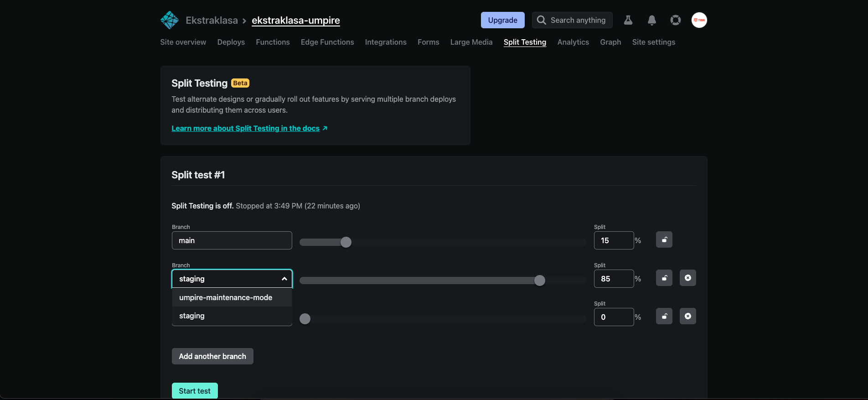
Task: Click the split field showing 0
Action: (614, 317)
